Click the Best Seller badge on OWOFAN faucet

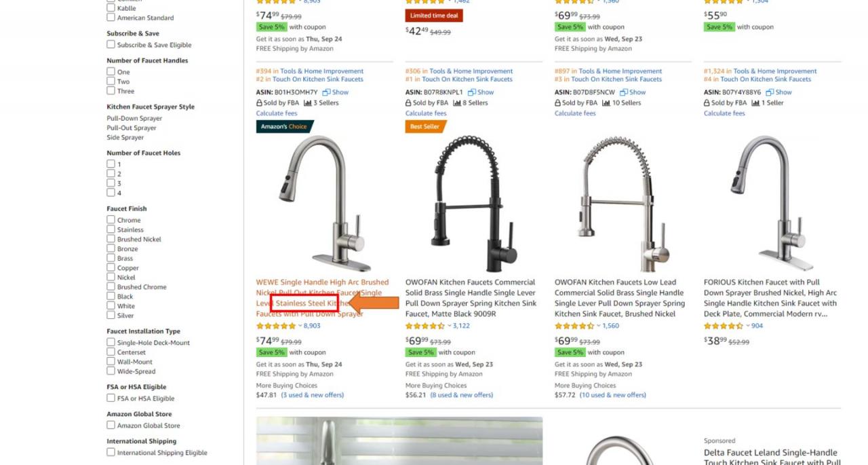[425, 126]
